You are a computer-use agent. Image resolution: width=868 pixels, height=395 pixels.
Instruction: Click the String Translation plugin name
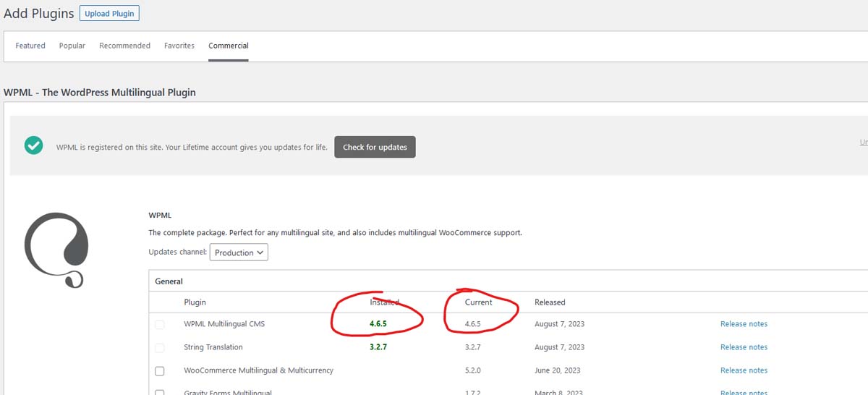tap(213, 347)
